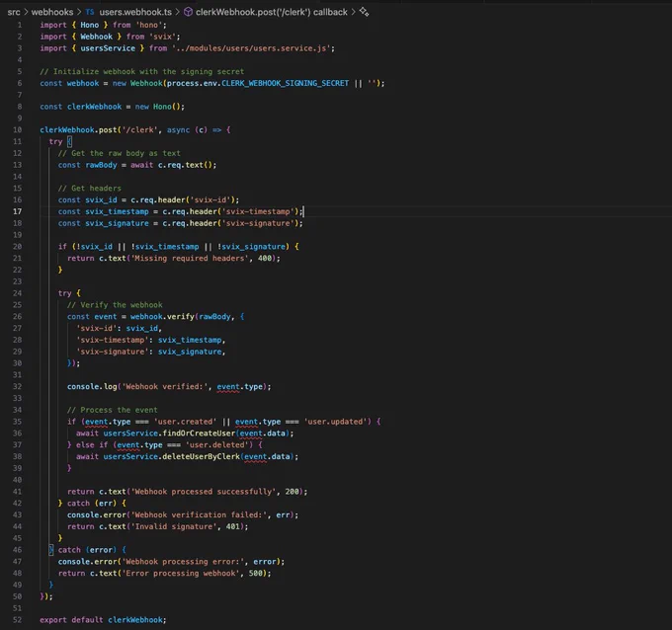Open the clerkWebhook.post('/clerk') callback breadcrumb
The width and height of the screenshot is (672, 630).
click(272, 12)
